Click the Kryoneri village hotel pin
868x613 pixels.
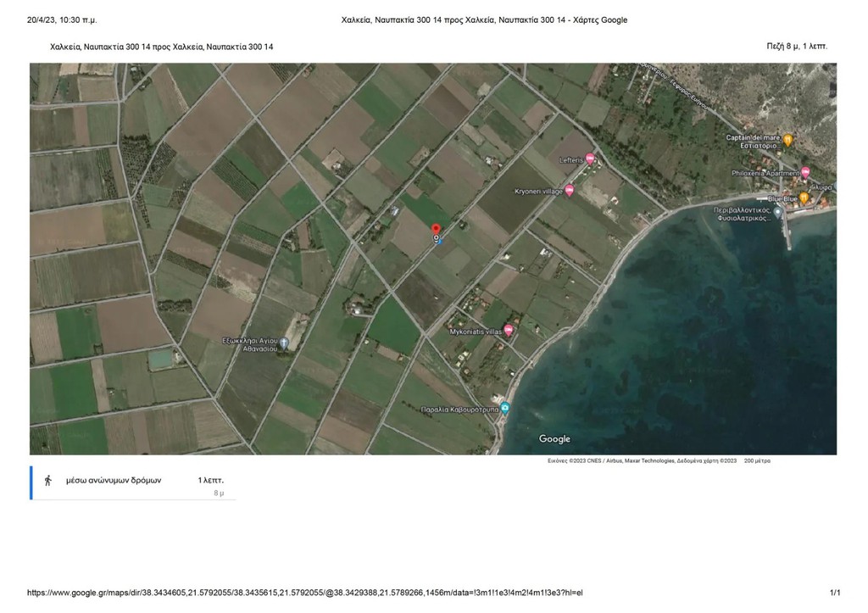569,191
